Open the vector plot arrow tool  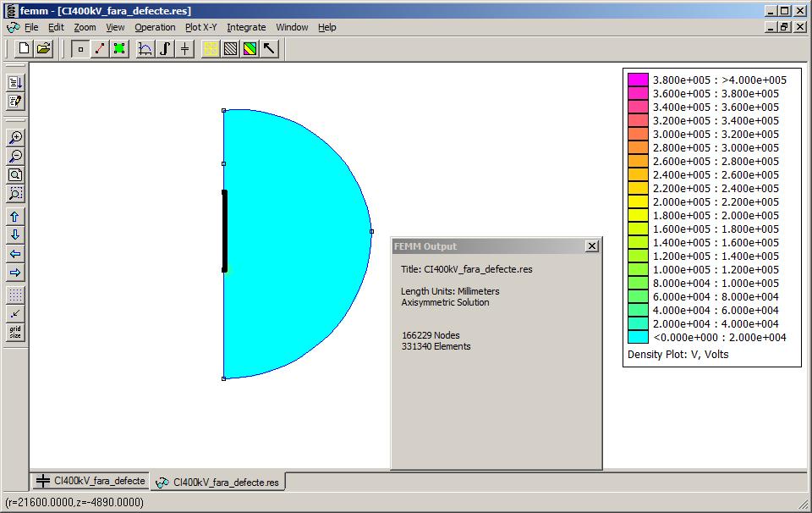tap(270, 49)
